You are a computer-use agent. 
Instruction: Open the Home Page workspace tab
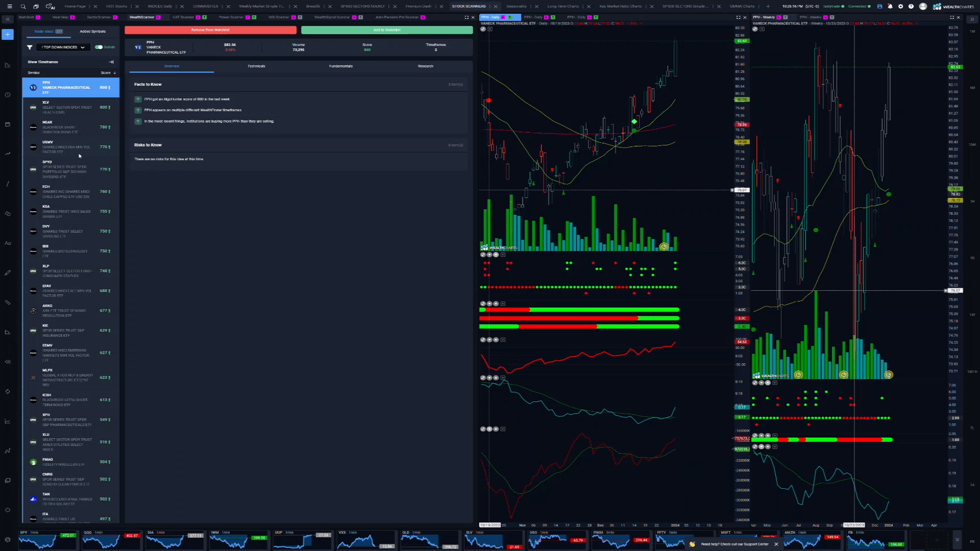point(75,7)
